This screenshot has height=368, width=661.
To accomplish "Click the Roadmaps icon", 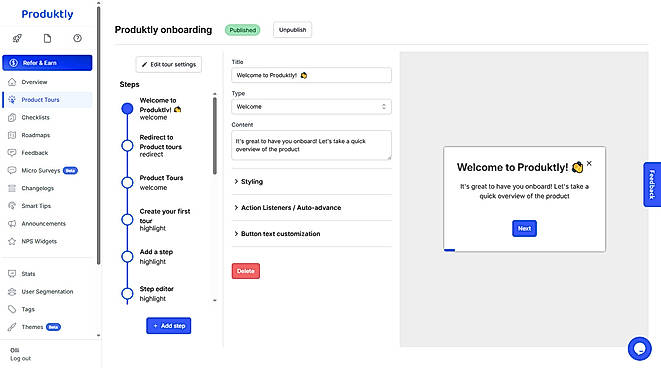I will click(12, 135).
